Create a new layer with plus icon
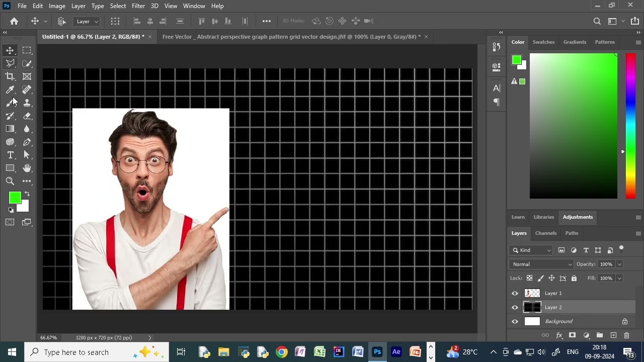The width and height of the screenshot is (644, 362). [613, 335]
